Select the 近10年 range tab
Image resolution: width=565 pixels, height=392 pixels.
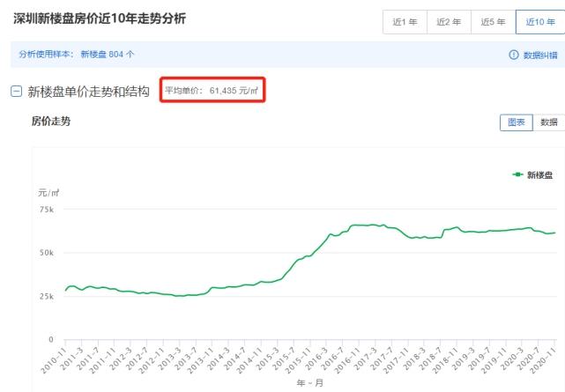[539, 22]
